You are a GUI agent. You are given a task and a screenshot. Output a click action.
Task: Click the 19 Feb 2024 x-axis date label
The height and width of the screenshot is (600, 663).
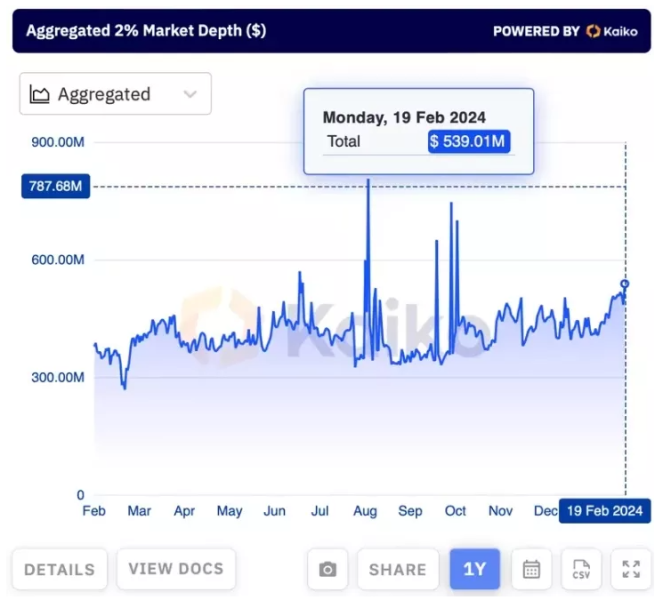pyautogui.click(x=605, y=511)
